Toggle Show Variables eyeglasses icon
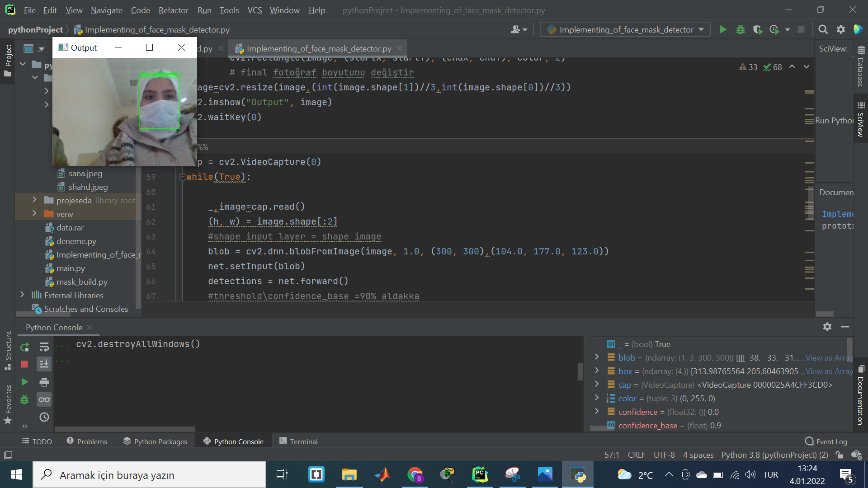Screen dimensions: 868x488 44,399
